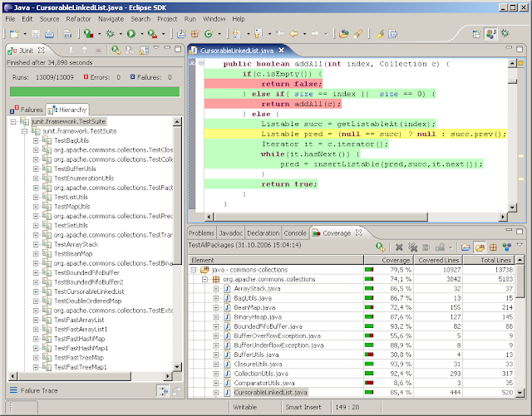This screenshot has height=416, width=532.
Task: Toggle the quick diff annotation ruler icon
Action: (192, 62)
